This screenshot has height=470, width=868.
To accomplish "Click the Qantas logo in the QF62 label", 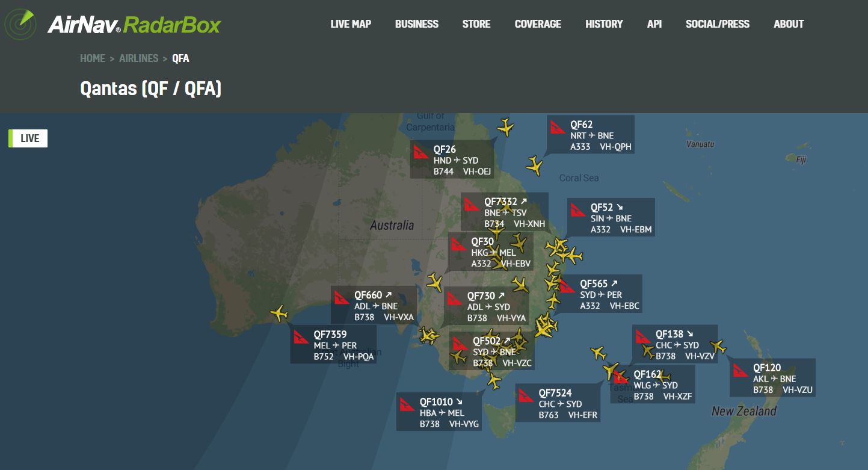I will coord(558,127).
